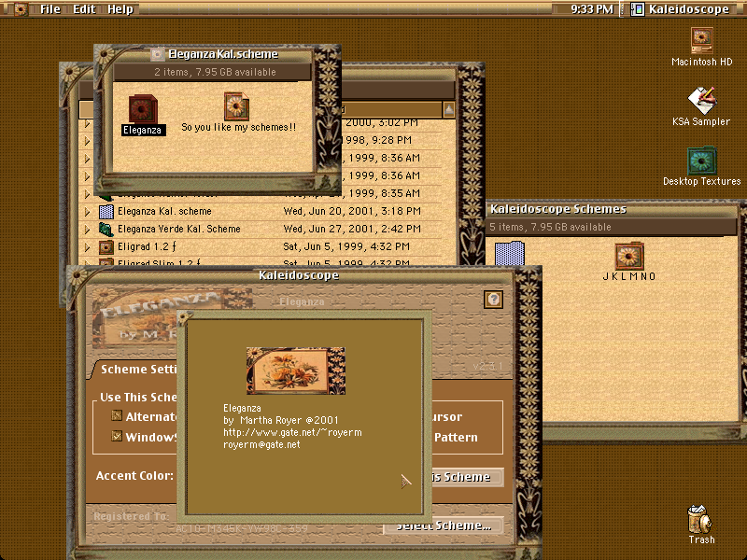Expand the row dated 1998, 9:28 PM
Screen dimensions: 747x560
click(87, 141)
